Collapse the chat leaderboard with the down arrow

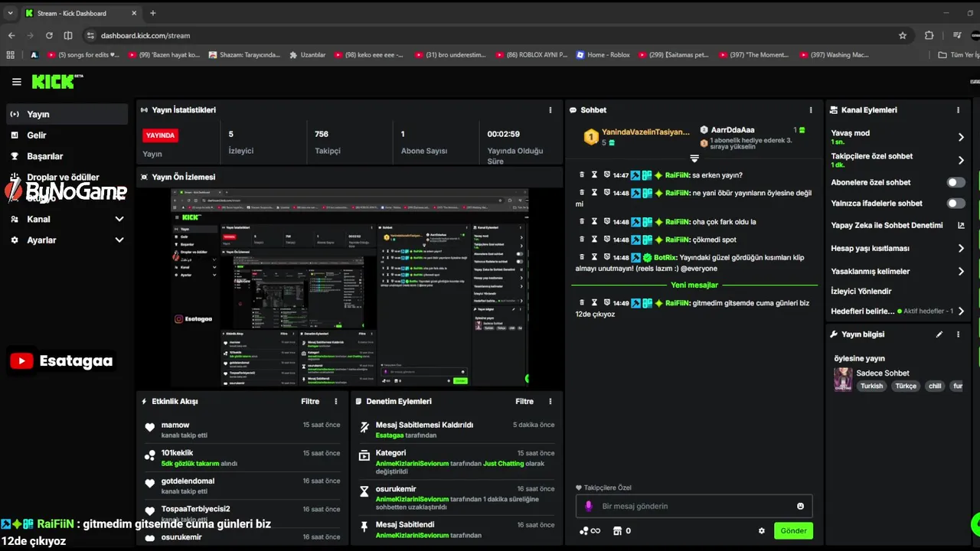(x=694, y=158)
